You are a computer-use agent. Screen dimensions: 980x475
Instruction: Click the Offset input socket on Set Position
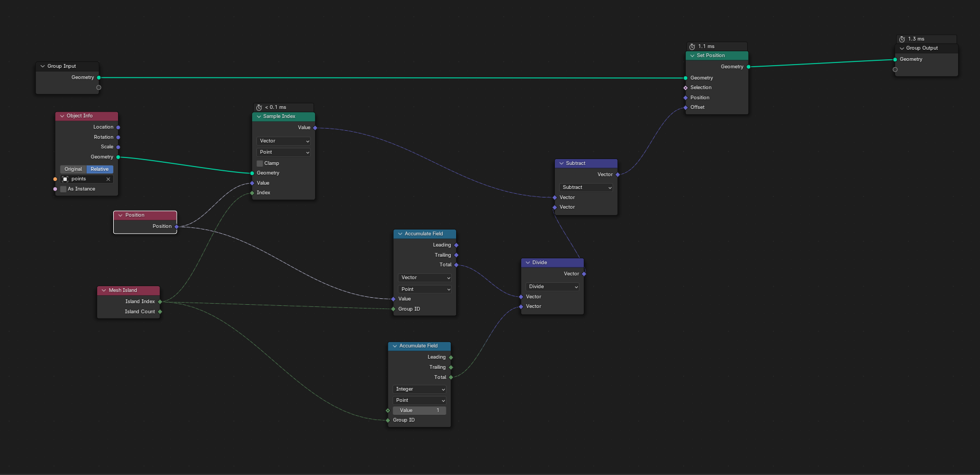click(686, 107)
